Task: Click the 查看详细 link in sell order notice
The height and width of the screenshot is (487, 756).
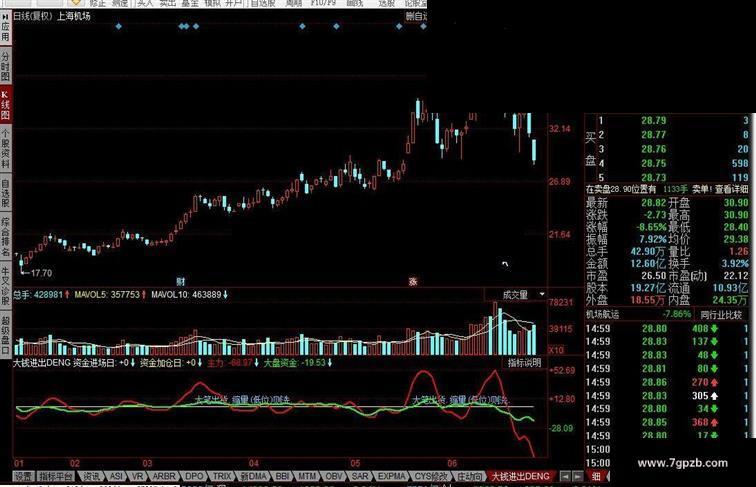Action: point(731,189)
